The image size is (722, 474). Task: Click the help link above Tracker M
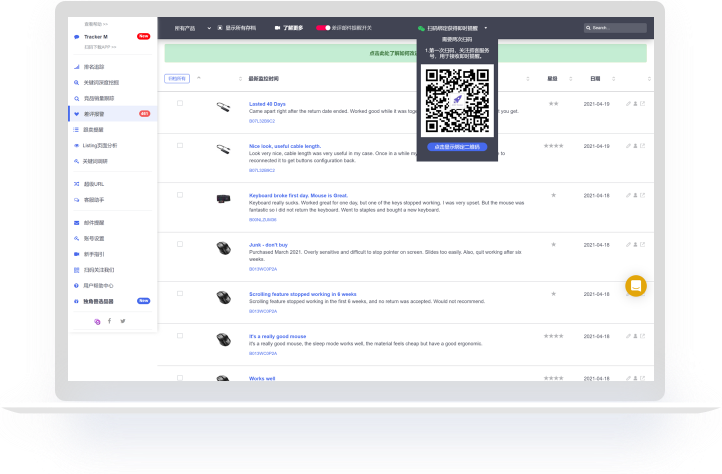pos(96,24)
